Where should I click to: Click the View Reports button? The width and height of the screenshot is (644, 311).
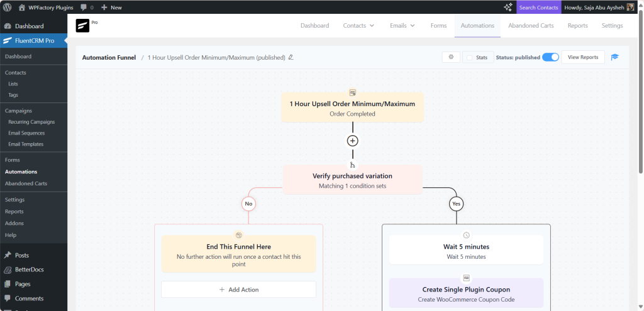point(583,57)
